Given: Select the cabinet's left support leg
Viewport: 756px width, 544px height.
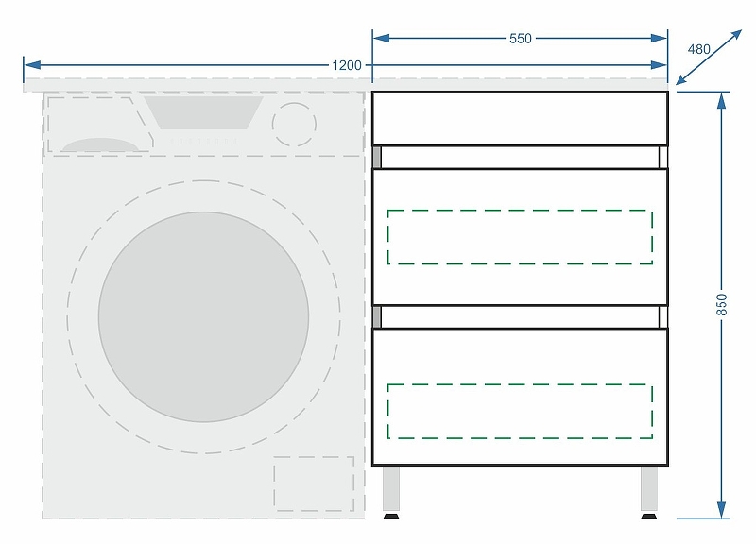Looking at the screenshot, I should tap(390, 490).
